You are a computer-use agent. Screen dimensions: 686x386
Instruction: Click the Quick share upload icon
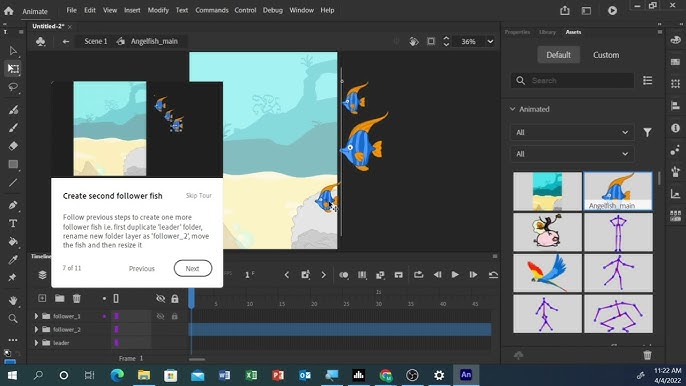565,11
